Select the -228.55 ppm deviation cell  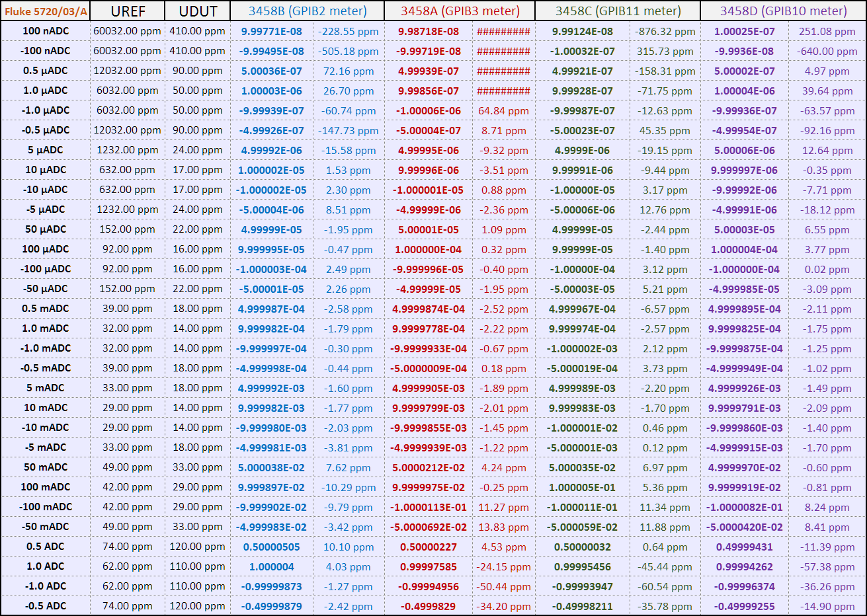pyautogui.click(x=349, y=31)
